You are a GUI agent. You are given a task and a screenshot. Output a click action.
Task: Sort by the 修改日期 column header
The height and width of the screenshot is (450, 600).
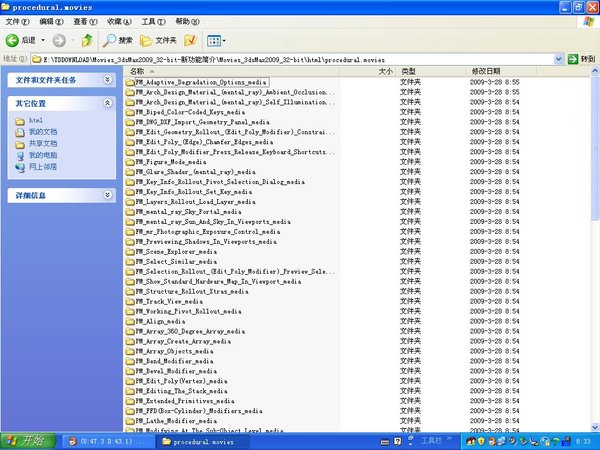point(486,72)
